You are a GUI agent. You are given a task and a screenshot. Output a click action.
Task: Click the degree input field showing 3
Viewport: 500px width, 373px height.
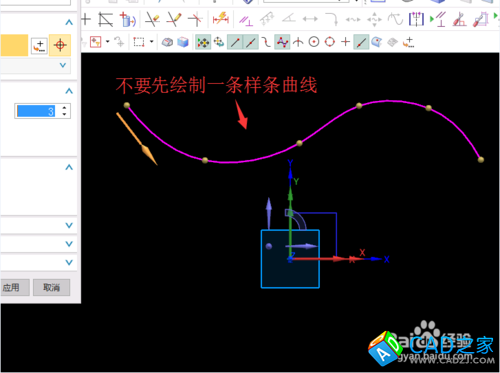click(36, 111)
